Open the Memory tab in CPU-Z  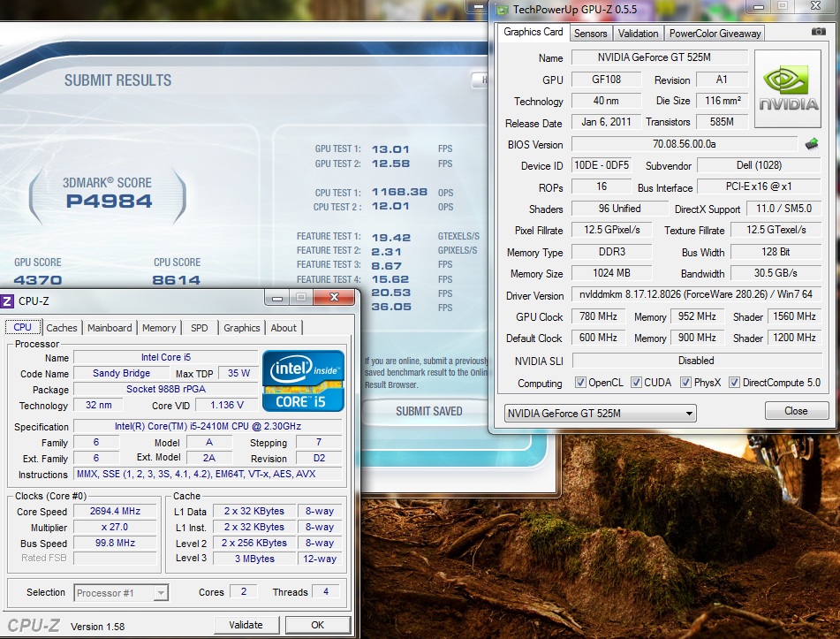pyautogui.click(x=159, y=328)
